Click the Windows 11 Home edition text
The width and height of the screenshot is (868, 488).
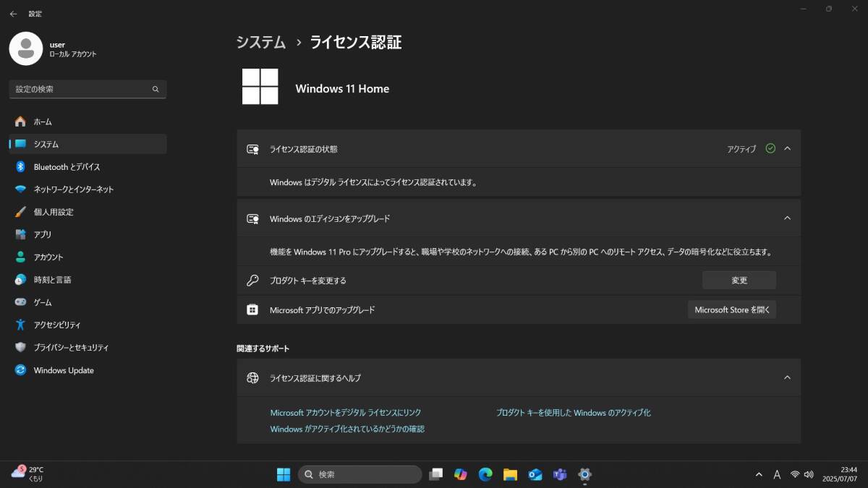point(342,88)
